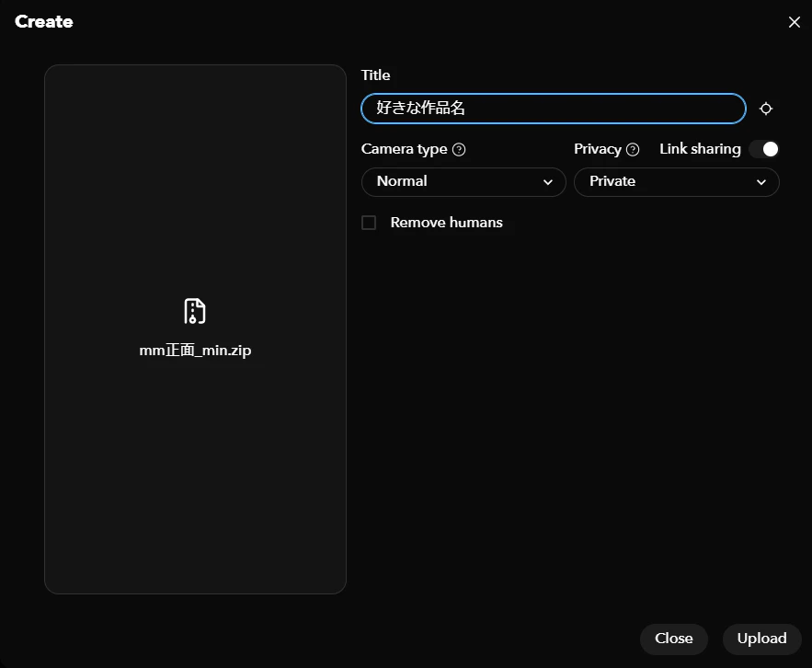Click the Camera type label
812x668 pixels.
click(404, 150)
